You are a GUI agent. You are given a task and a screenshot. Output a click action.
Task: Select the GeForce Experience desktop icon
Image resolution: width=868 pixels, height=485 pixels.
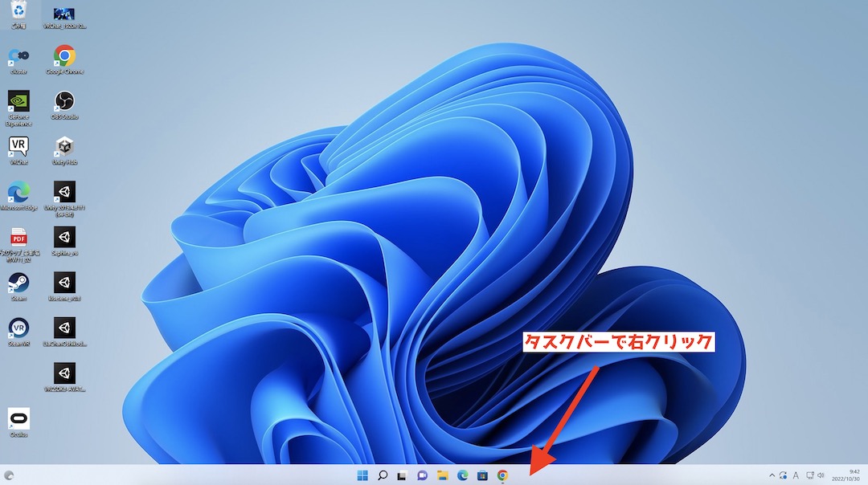click(x=18, y=102)
